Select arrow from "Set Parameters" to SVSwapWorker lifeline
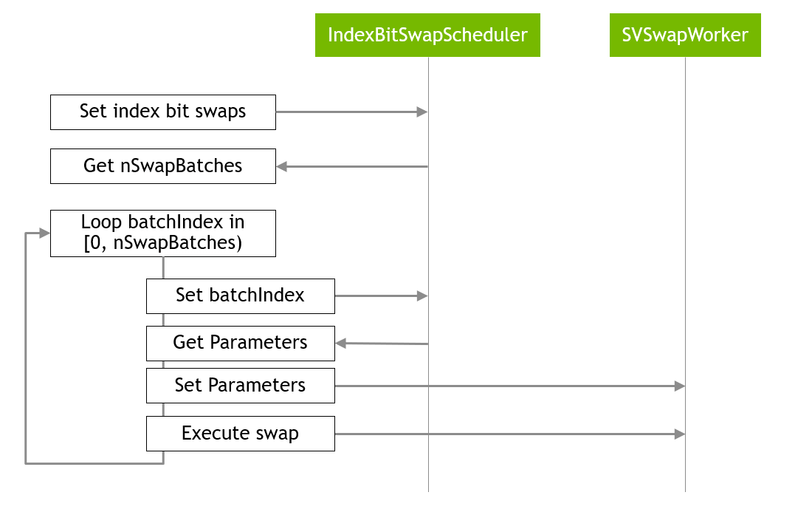This screenshot has height=512, width=812. pyautogui.click(x=509, y=386)
